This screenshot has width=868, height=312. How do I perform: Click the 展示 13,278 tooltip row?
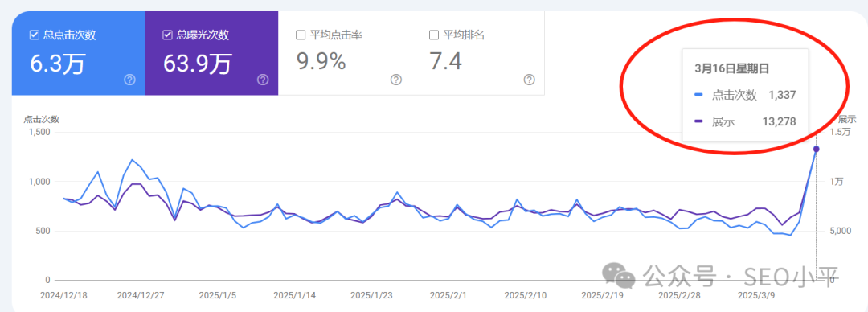click(x=745, y=122)
